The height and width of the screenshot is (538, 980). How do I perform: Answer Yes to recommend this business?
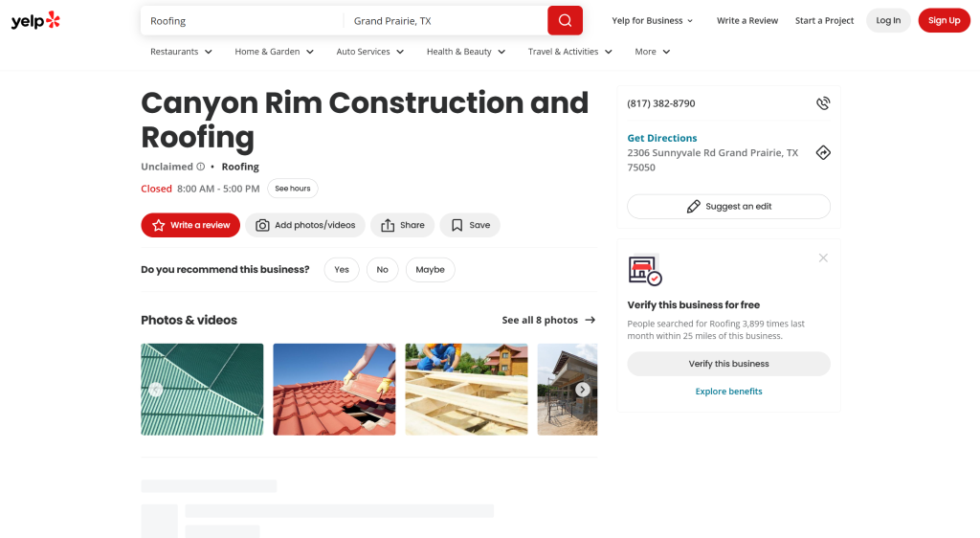(342, 270)
